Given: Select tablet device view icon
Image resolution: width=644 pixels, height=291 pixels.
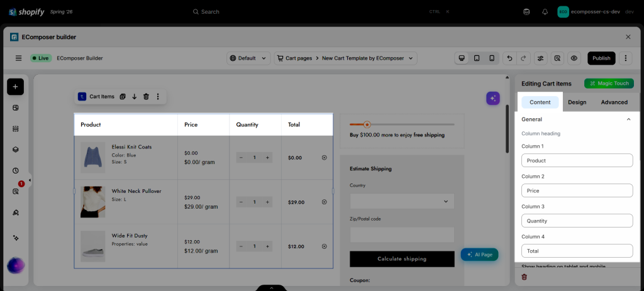Looking at the screenshot, I should point(477,58).
